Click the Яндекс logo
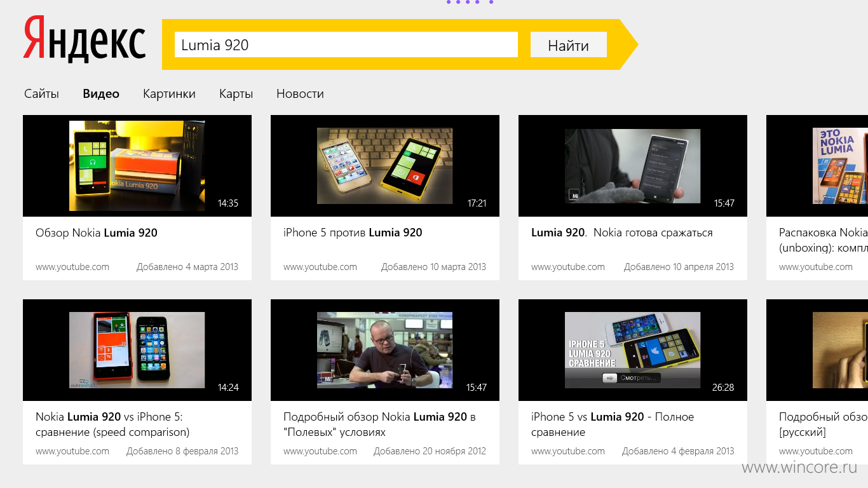This screenshot has height=488, width=868. pyautogui.click(x=85, y=40)
